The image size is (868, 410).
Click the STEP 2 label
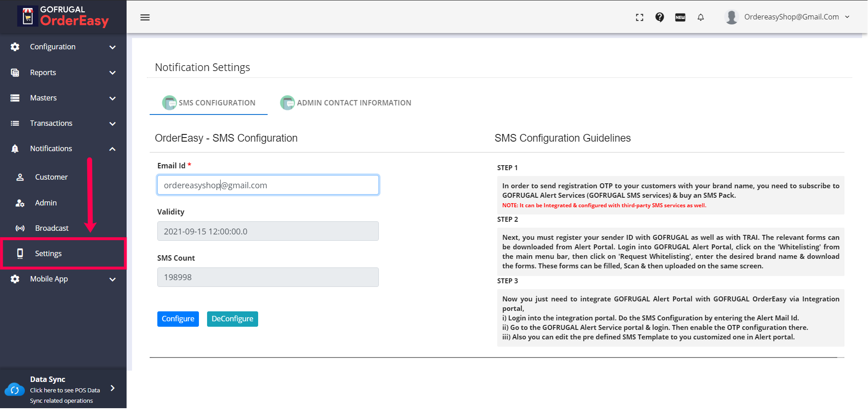click(x=508, y=219)
